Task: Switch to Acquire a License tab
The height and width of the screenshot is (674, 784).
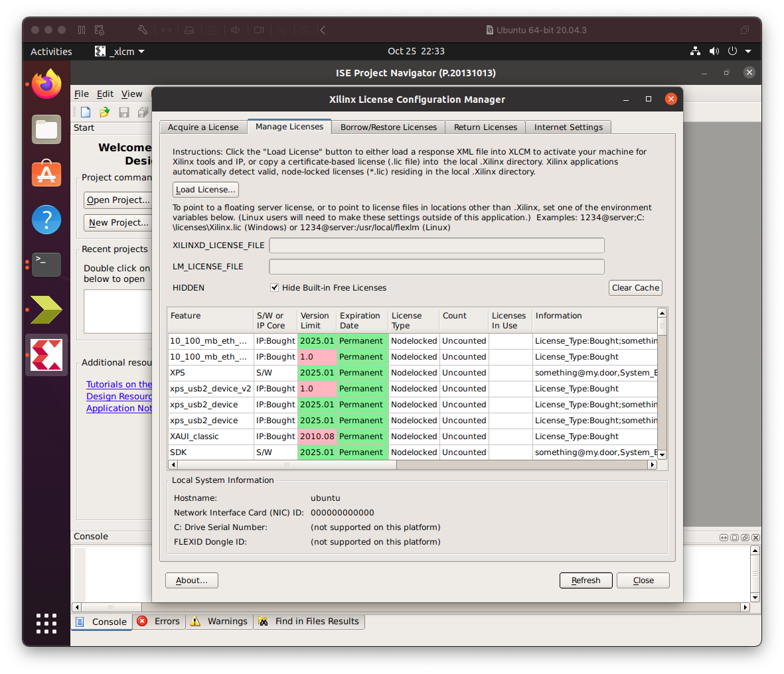Action: point(203,127)
